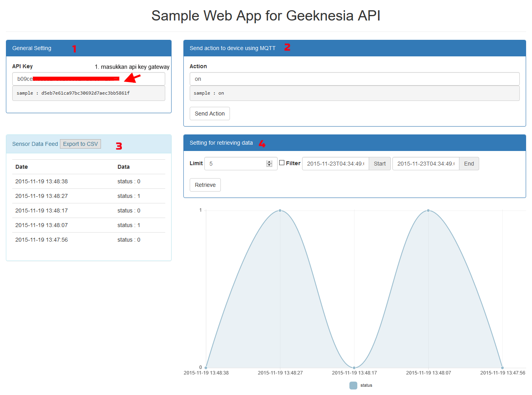Click 'status : 0' in 13:47:56 row
The image size is (532, 395).
(x=129, y=240)
